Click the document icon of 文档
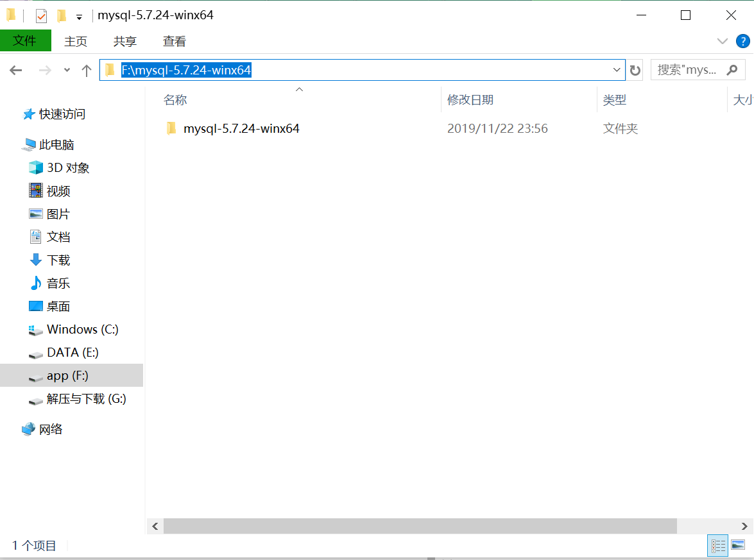The width and height of the screenshot is (754, 560). click(35, 237)
